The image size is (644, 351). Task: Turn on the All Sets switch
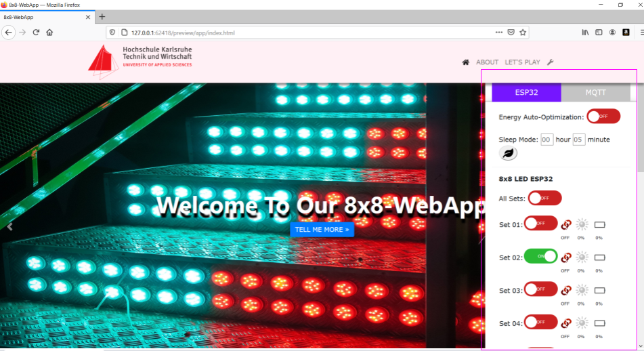pyautogui.click(x=544, y=198)
